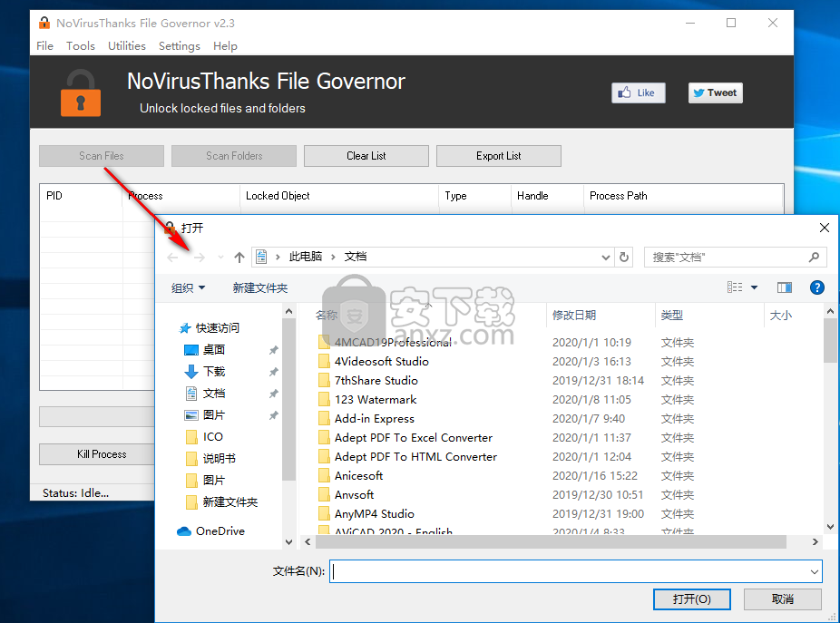Click the 类型 column header
This screenshot has height=623, width=840.
pyautogui.click(x=672, y=315)
